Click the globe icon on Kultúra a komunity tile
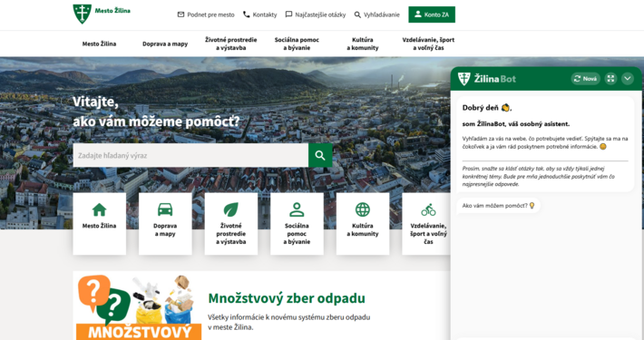The height and width of the screenshot is (340, 644). point(363,209)
